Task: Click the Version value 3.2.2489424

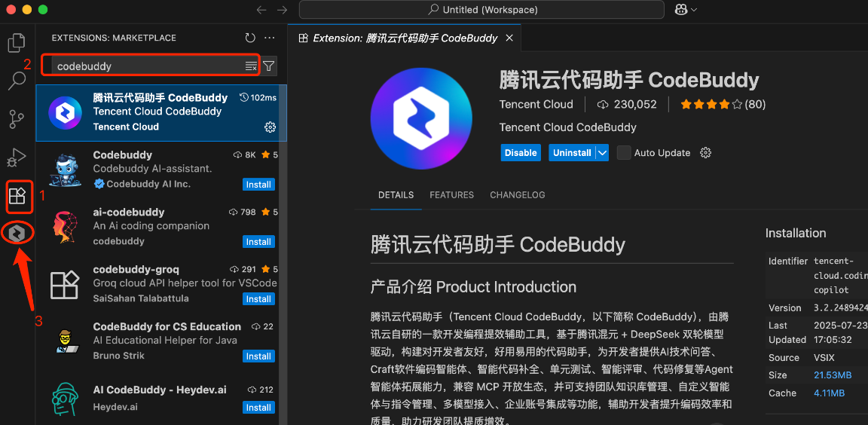Action: [840, 307]
